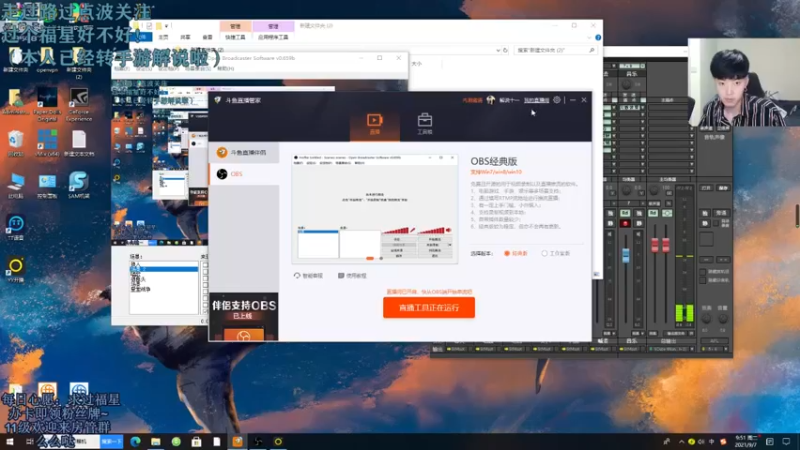Screen dimensions: 800x450
Task: Refresh the File Explorer address bar
Action: point(505,50)
